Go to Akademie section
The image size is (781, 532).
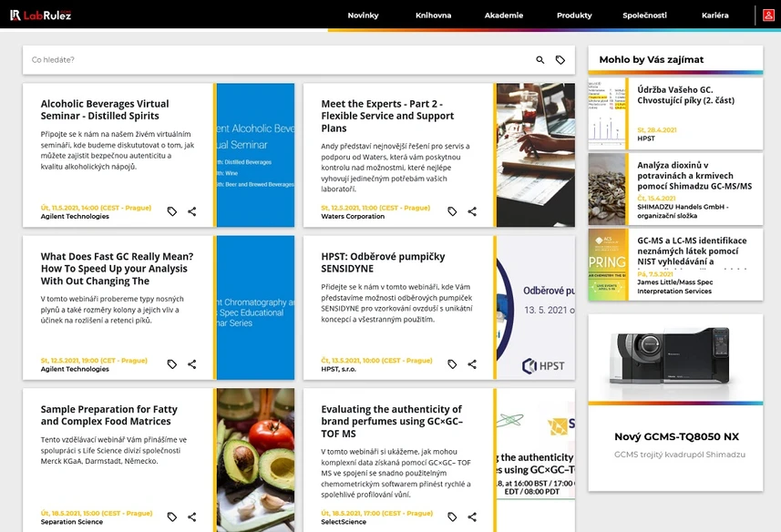(504, 15)
